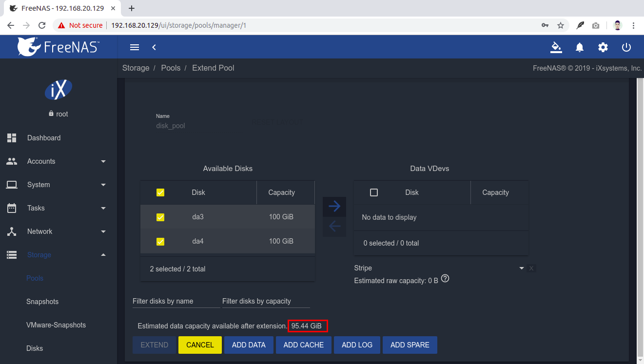Viewport: 644px width, 364px height.
Task: Toggle select-all checkbox in Available Disks
Action: tap(160, 192)
